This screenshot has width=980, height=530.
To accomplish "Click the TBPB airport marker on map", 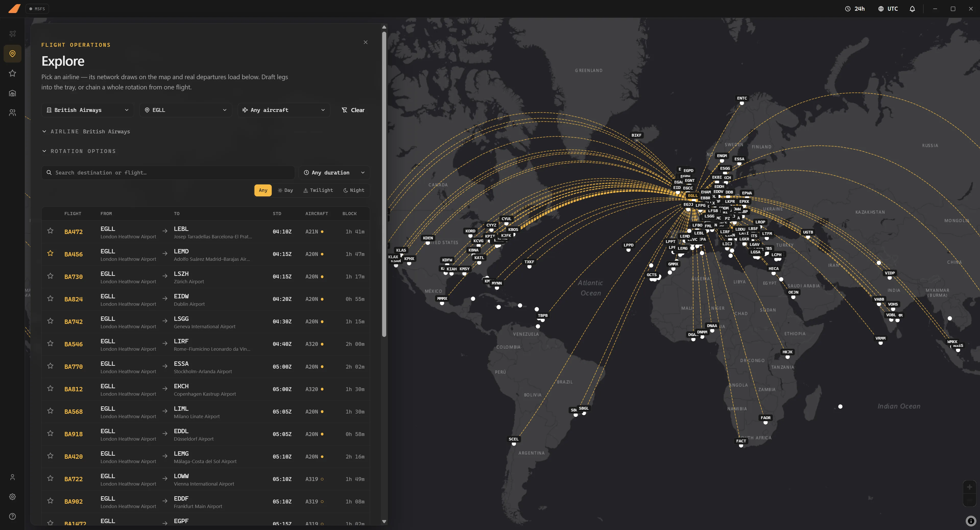I will click(543, 315).
